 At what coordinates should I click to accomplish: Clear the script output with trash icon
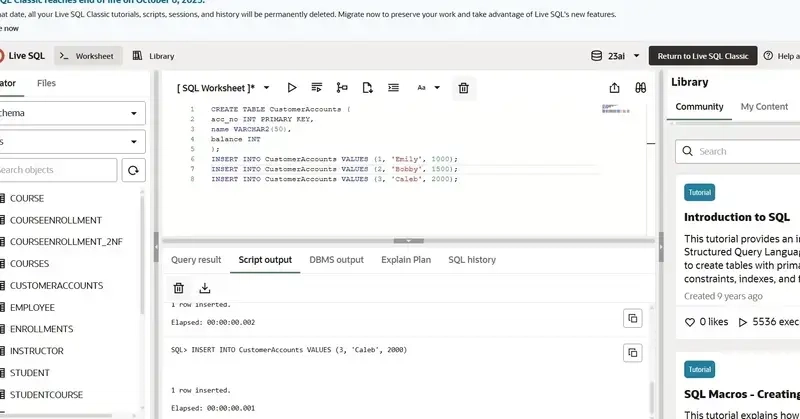coord(179,288)
